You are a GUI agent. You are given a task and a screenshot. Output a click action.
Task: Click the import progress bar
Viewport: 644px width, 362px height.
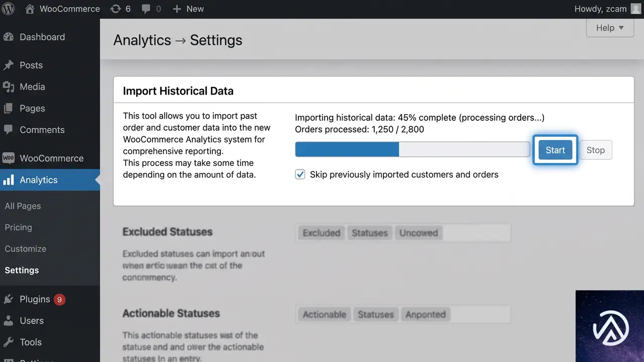click(x=413, y=149)
